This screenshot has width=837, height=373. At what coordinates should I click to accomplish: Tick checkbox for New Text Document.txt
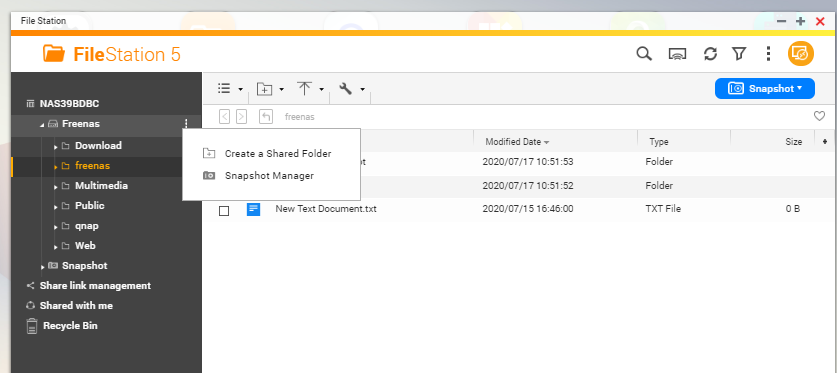pos(224,211)
